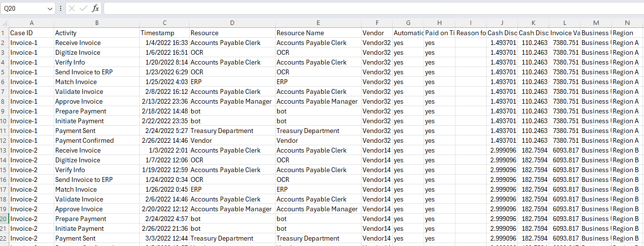The width and height of the screenshot is (644, 246).
Task: Select column B header
Action: pyautogui.click(x=97, y=22)
